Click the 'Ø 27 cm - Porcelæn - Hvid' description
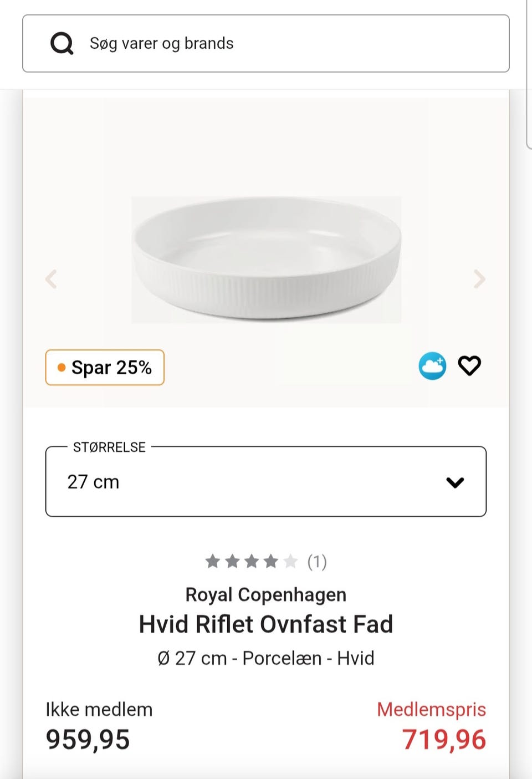The height and width of the screenshot is (779, 532). [x=266, y=658]
